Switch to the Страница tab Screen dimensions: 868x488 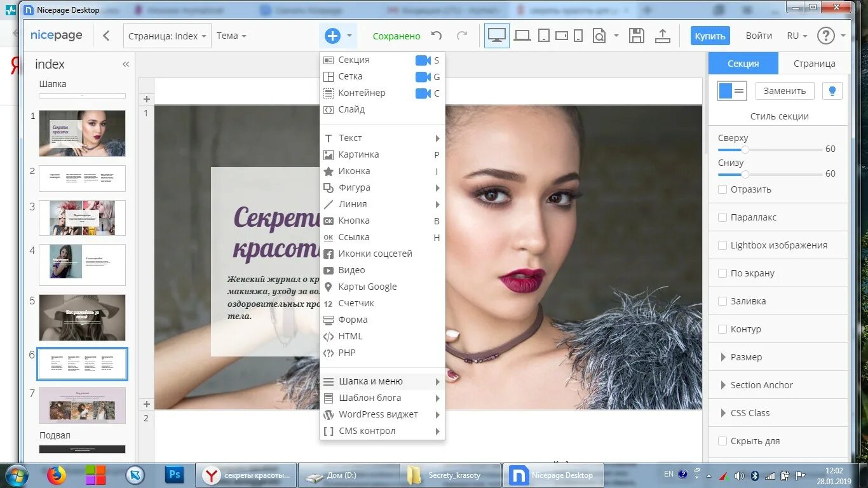point(814,64)
